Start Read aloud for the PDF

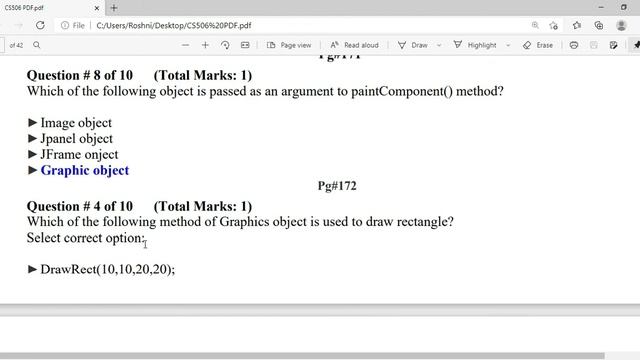354,45
